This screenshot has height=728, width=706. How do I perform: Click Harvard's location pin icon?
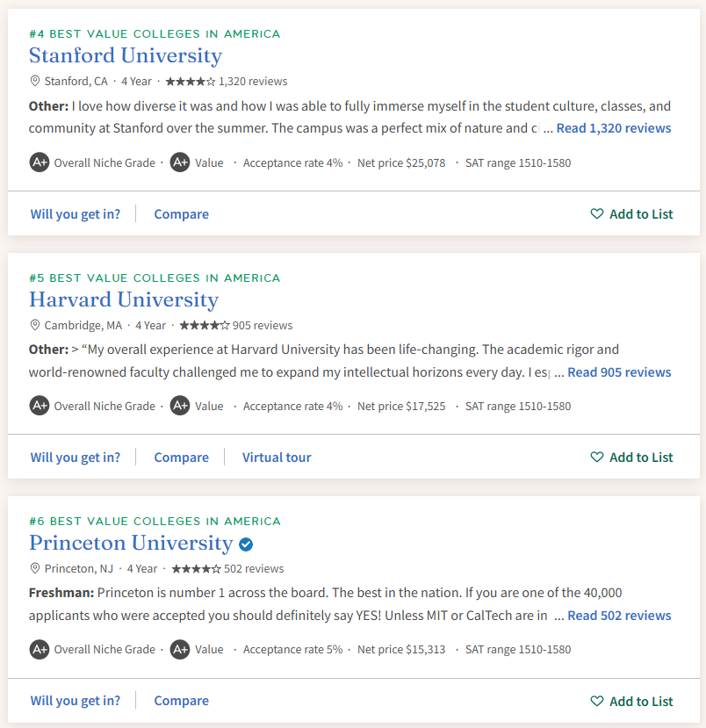35,325
